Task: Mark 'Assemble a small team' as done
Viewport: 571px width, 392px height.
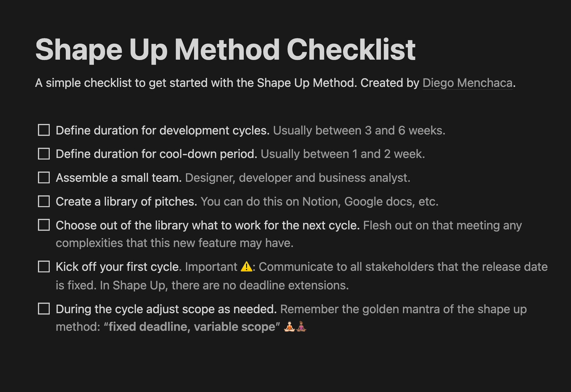Action: pos(44,177)
